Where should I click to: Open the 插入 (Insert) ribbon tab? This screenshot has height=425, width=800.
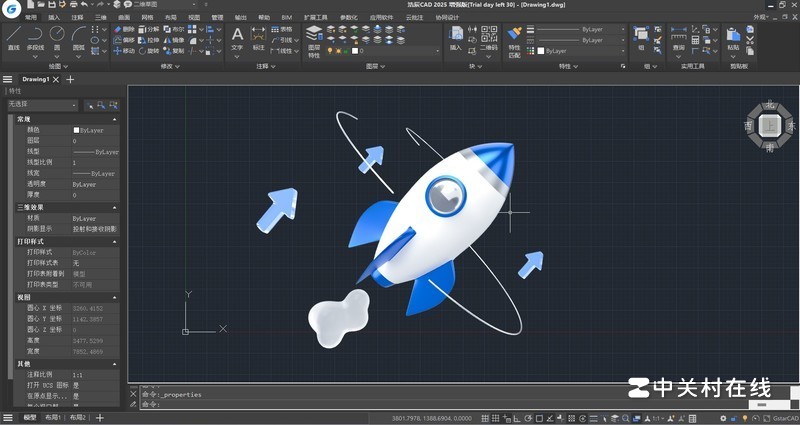point(54,17)
